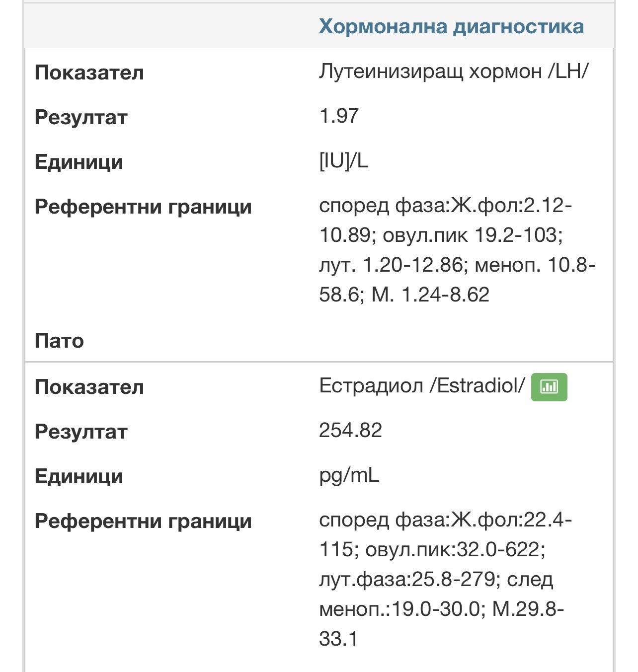Select the Естрадиол /Estradiol/ name

pyautogui.click(x=421, y=386)
